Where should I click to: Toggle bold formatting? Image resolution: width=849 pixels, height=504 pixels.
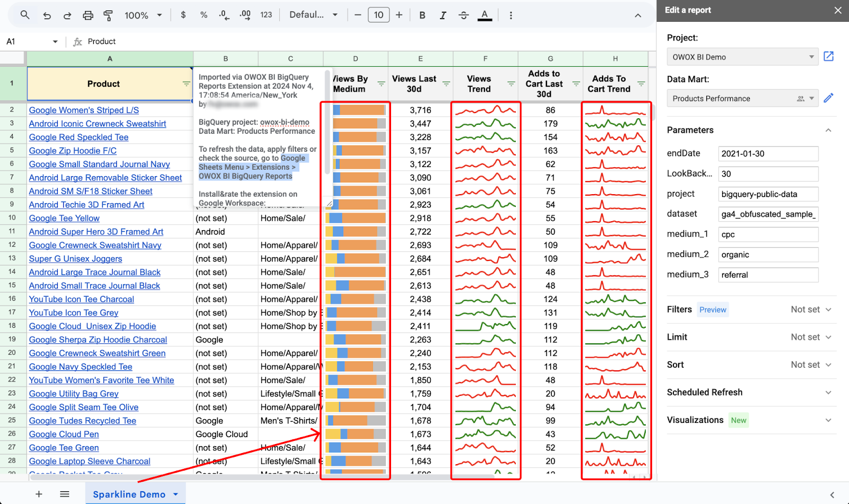click(x=422, y=15)
